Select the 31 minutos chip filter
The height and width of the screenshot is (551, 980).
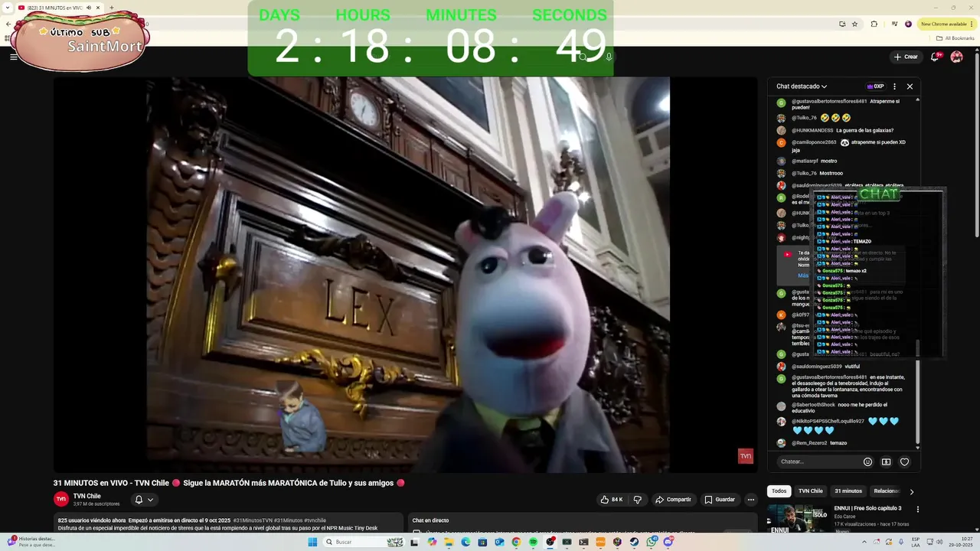pos(848,491)
